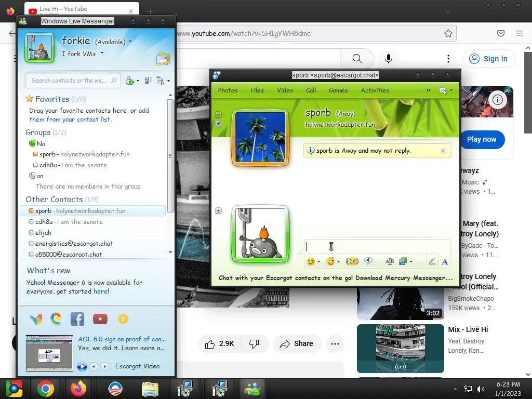532x399 pixels.
Task: Open the Files menu in chat window
Action: coord(257,90)
